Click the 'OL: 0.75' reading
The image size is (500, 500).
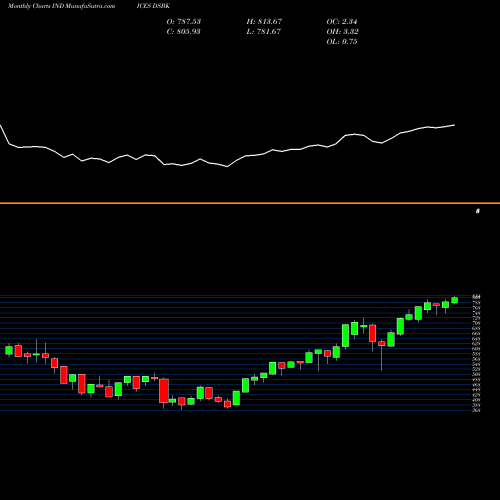(342, 42)
